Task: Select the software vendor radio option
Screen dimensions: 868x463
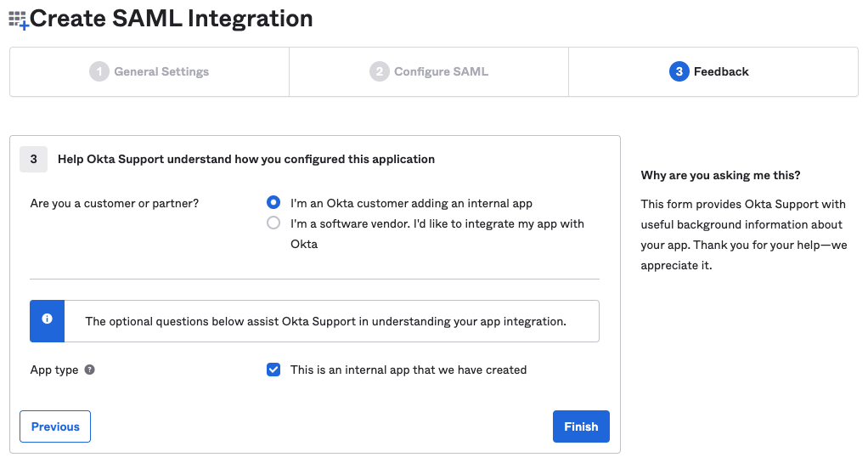Action: point(273,223)
